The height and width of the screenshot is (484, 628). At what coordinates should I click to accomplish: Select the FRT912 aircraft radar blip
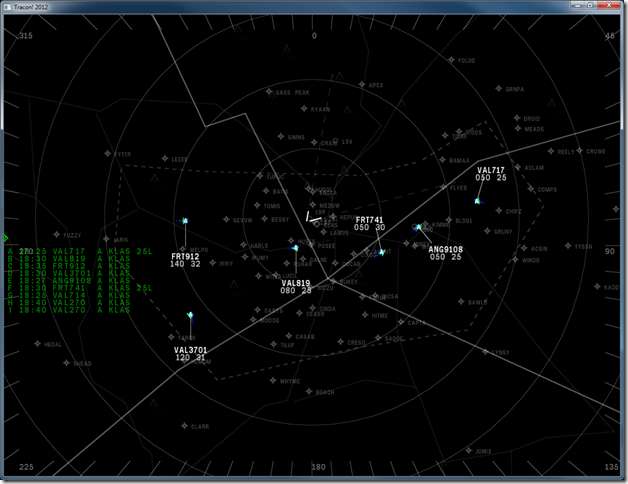click(x=185, y=220)
